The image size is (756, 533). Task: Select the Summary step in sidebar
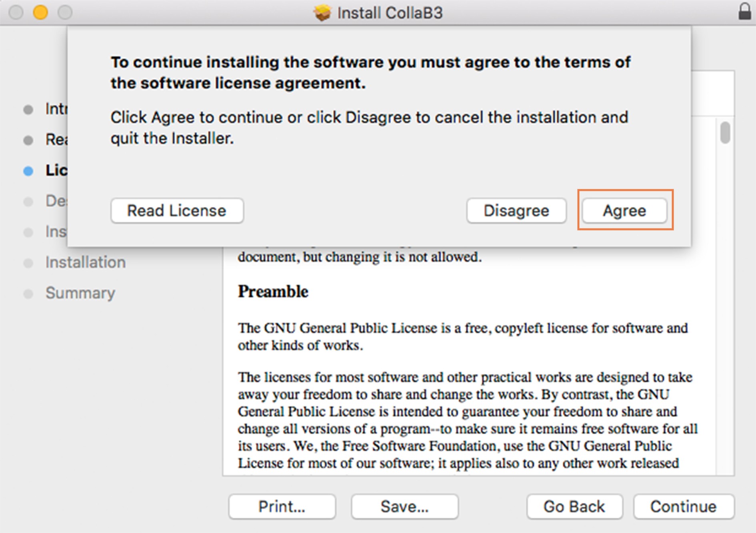80,293
